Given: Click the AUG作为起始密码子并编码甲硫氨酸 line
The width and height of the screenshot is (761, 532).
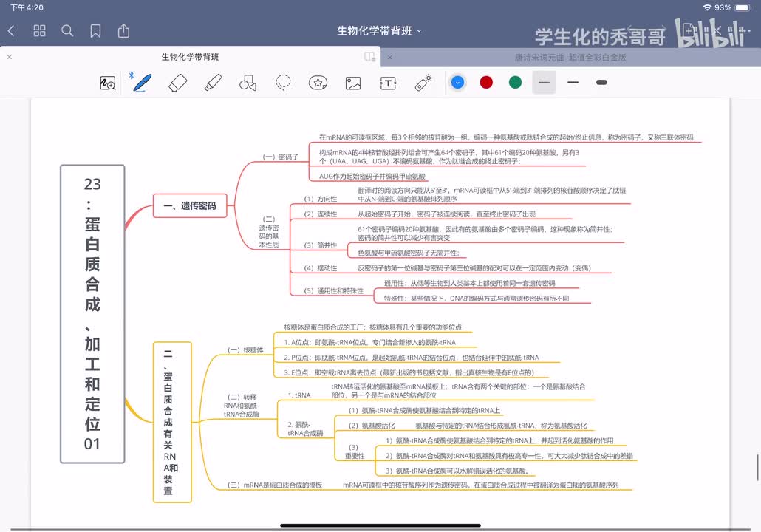Looking at the screenshot, I should [x=372, y=176].
